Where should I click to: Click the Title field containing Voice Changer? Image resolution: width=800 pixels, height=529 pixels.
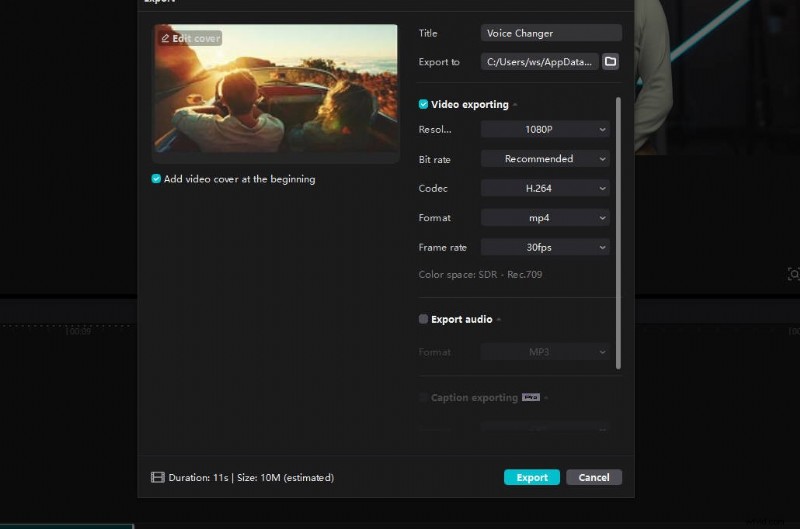click(550, 33)
